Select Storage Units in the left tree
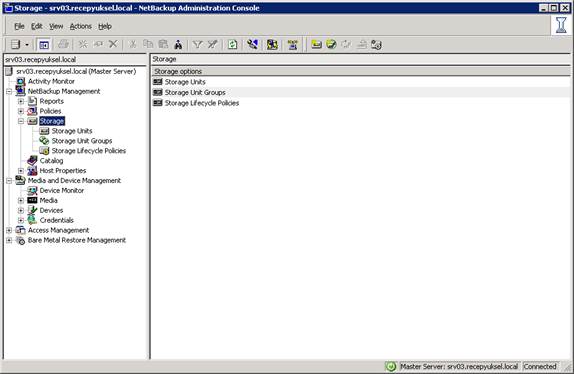This screenshot has height=374, width=574. tap(72, 131)
